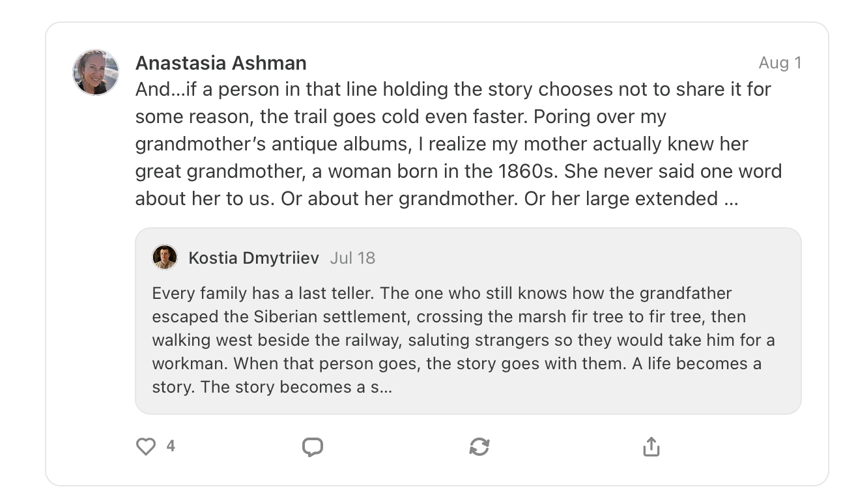Open Kostia Dmytriiev's profile via name

(253, 258)
